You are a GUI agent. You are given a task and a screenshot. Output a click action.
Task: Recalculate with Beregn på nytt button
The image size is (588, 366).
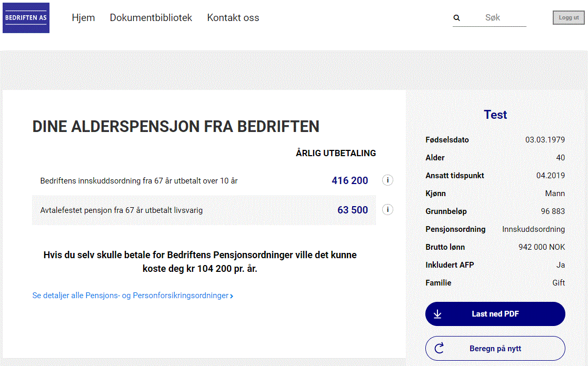point(495,349)
